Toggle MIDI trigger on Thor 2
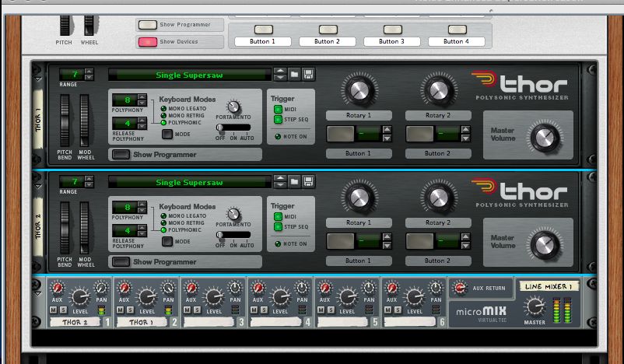624x364 pixels. click(278, 216)
